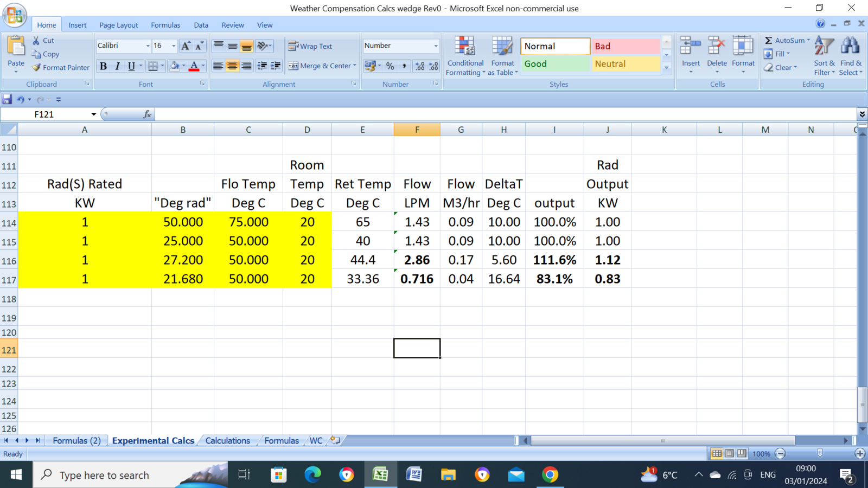Toggle Bold formatting
The width and height of the screenshot is (868, 488).
click(x=103, y=66)
